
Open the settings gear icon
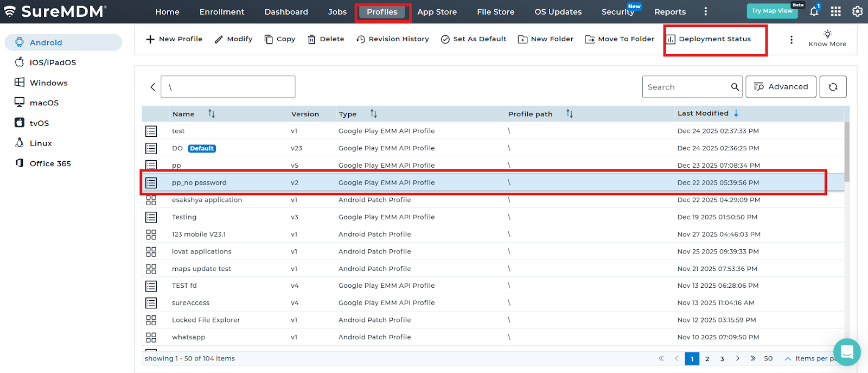click(857, 11)
